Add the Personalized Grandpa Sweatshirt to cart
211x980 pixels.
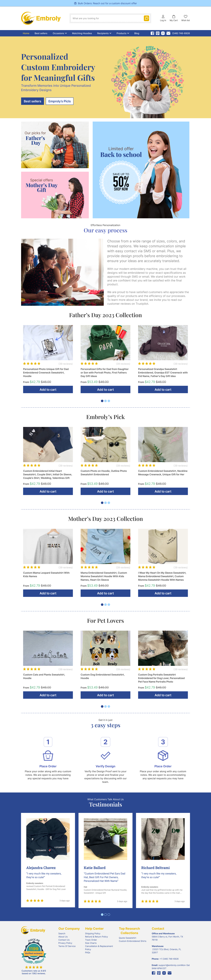[163, 390]
